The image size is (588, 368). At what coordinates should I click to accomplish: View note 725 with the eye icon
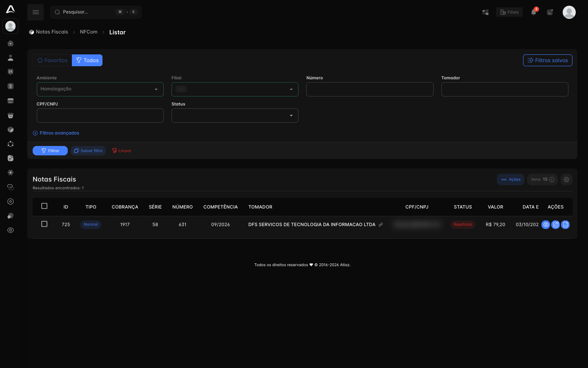(x=546, y=224)
